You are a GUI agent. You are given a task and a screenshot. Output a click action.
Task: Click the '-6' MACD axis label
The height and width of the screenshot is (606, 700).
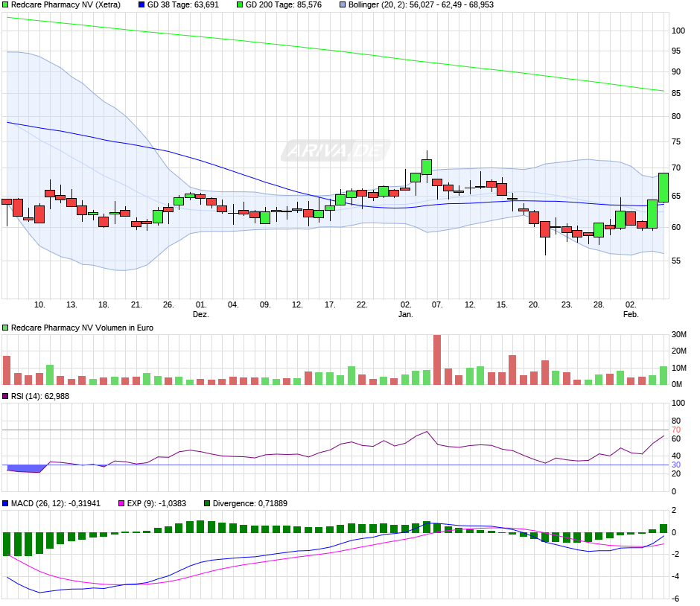click(x=675, y=599)
